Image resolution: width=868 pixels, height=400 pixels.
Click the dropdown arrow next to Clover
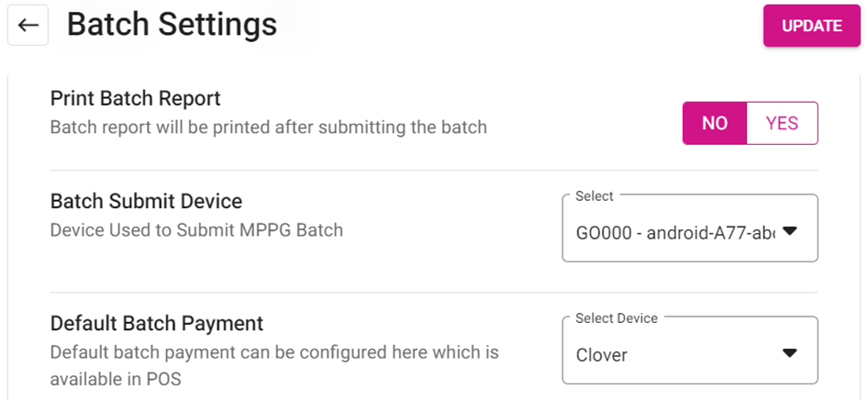coord(788,353)
